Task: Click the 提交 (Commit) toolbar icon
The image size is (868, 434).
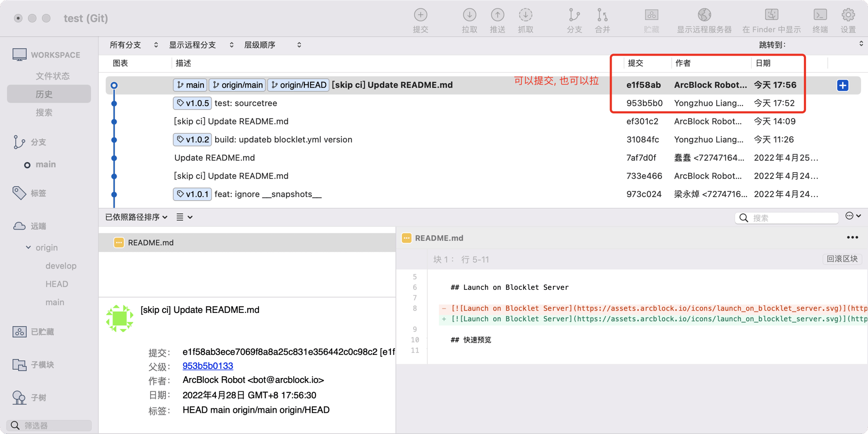Action: coord(420,15)
